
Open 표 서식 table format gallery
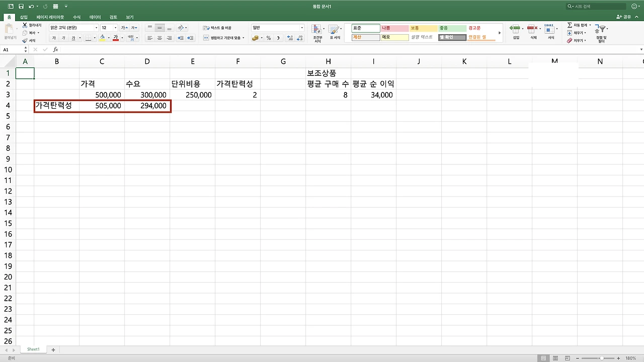335,33
